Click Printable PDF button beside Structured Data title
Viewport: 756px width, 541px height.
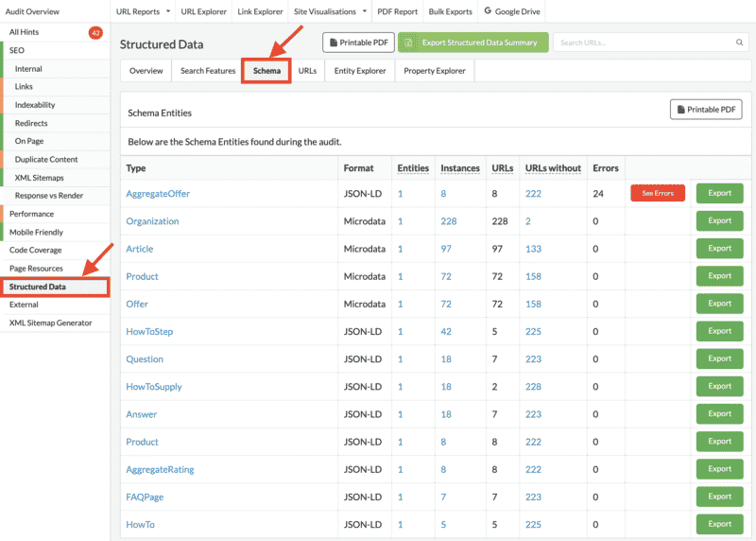pyautogui.click(x=359, y=43)
